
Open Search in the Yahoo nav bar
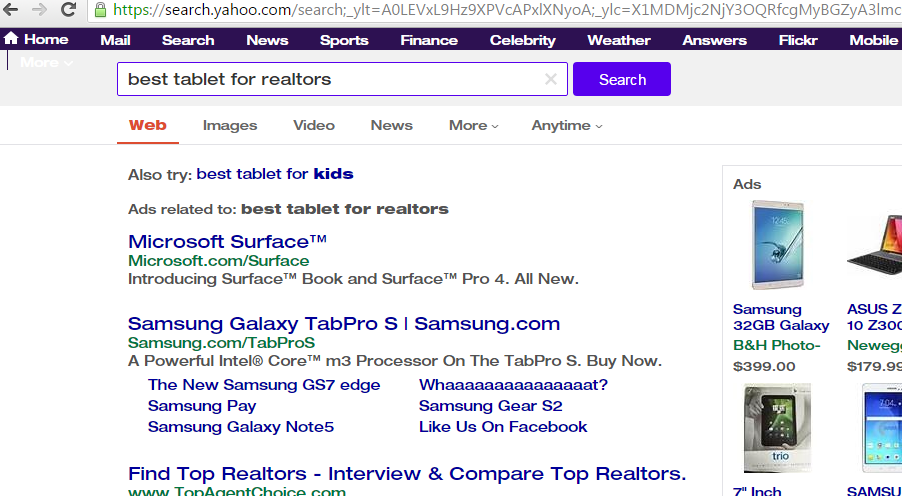pos(188,40)
